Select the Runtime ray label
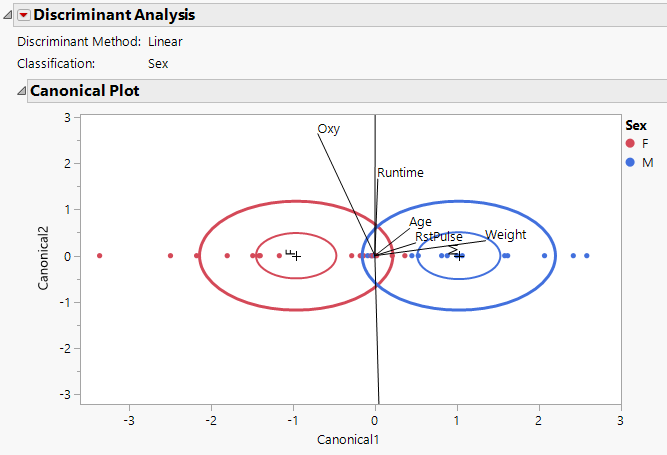 click(x=400, y=173)
